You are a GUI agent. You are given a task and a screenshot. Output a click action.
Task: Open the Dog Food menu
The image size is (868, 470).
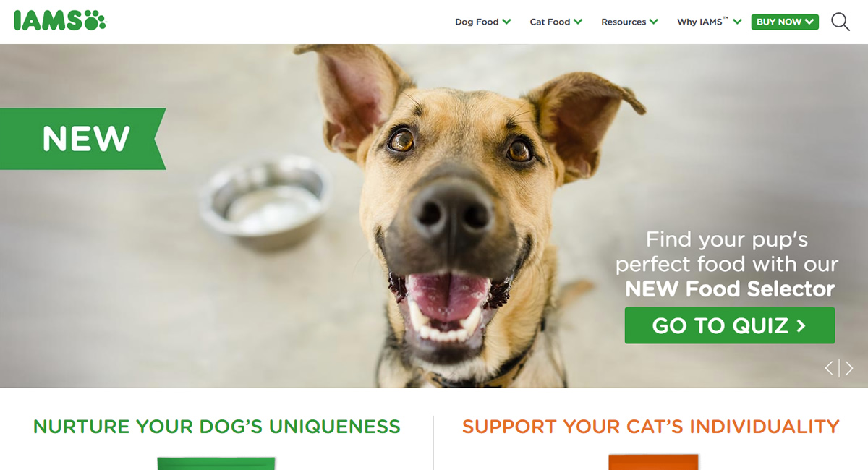pos(477,22)
